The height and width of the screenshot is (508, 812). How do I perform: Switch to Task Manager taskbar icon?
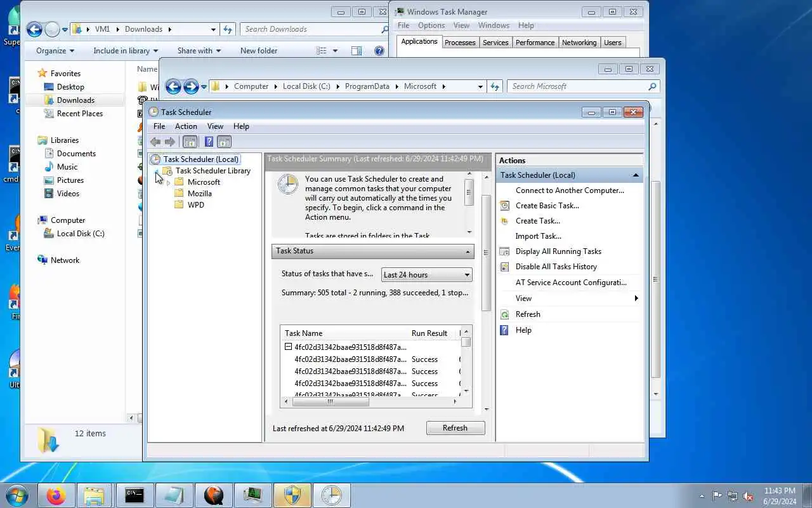pos(252,495)
